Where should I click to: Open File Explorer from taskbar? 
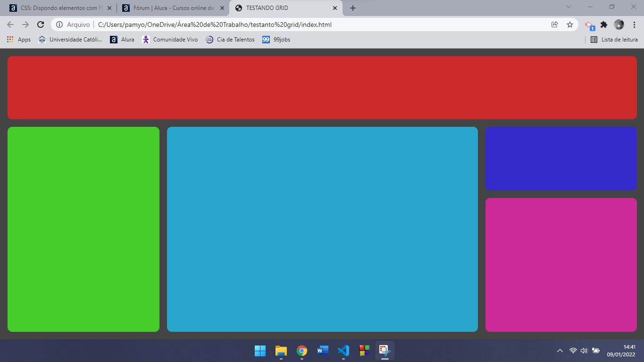pos(281,351)
